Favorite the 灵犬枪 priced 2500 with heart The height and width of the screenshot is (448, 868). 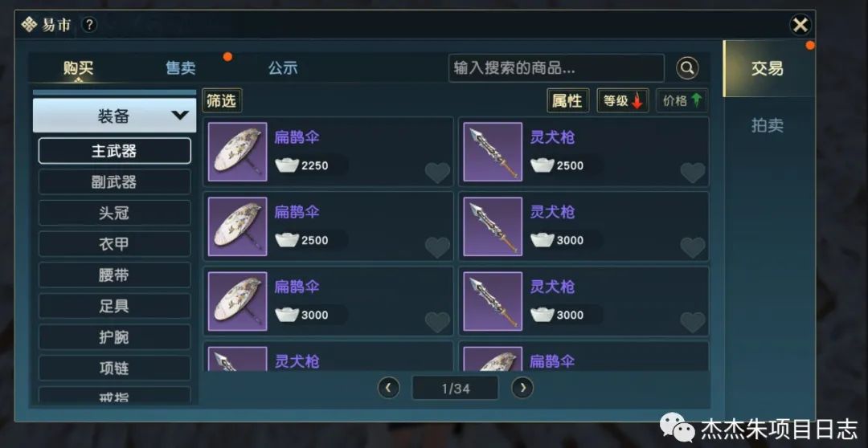[693, 173]
